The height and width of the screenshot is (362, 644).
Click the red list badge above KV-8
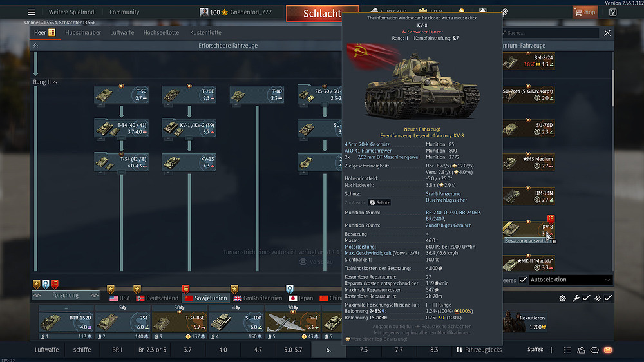(x=551, y=219)
